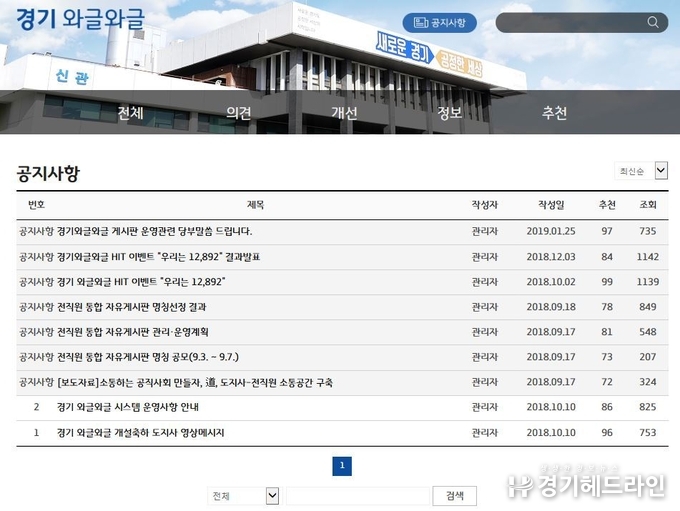This screenshot has height=511, width=680.
Task: Click date 2019.01.25 in the first row
Action: pos(551,231)
